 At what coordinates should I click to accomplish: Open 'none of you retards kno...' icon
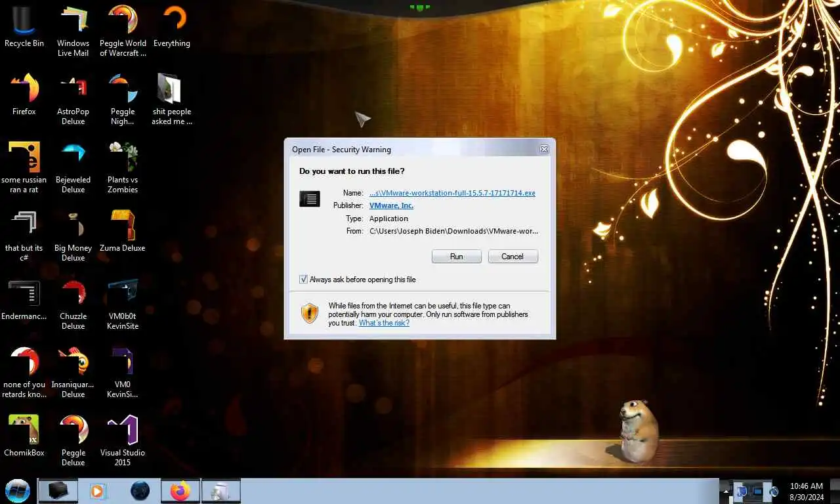coord(24,372)
